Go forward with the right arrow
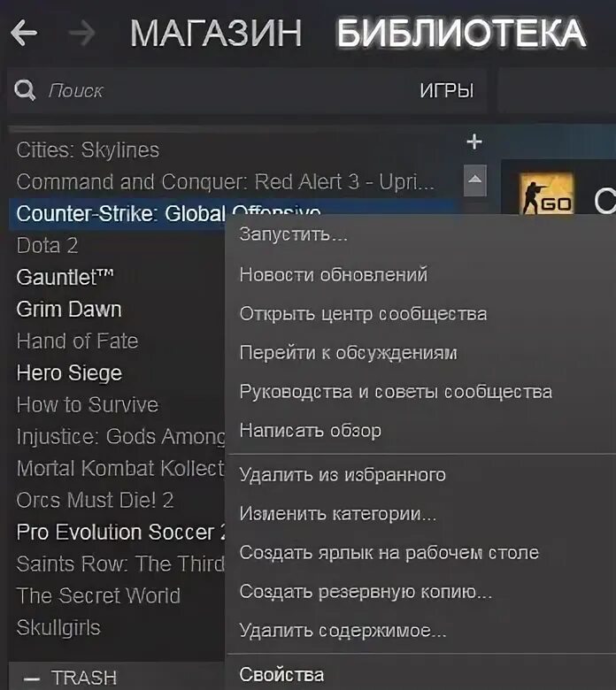The width and height of the screenshot is (616, 690). [82, 33]
